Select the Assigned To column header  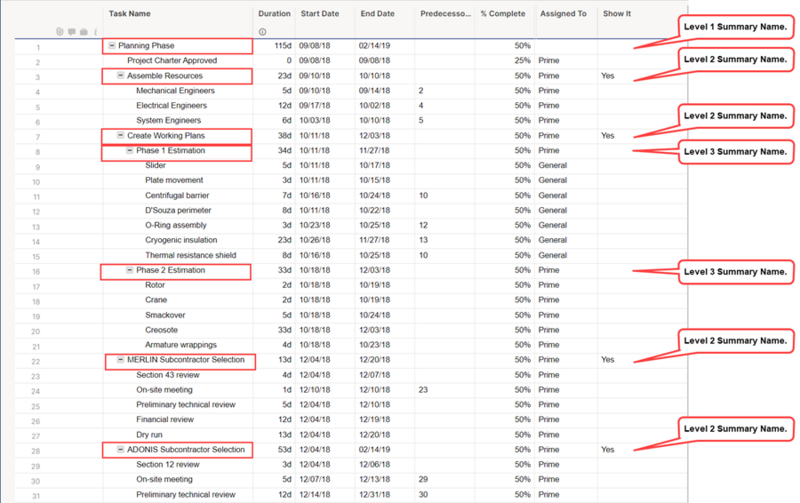pos(563,14)
